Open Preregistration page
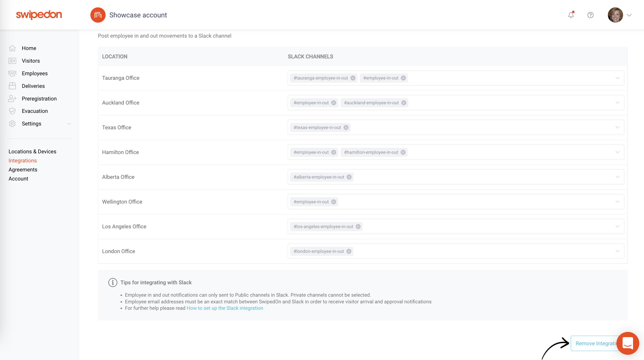This screenshot has width=644, height=360. point(39,98)
